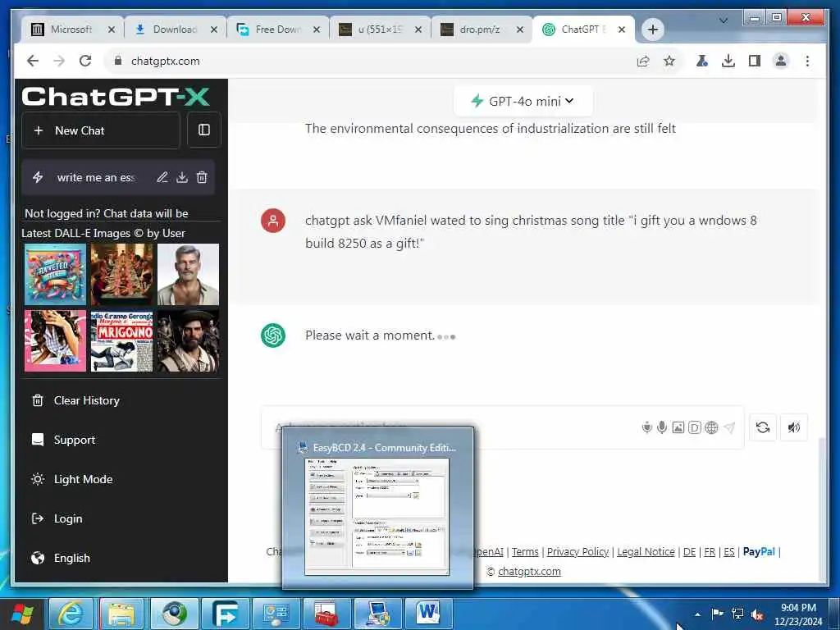Image resolution: width=840 pixels, height=630 pixels.
Task: Send message with paper plane icon
Action: coord(729,427)
